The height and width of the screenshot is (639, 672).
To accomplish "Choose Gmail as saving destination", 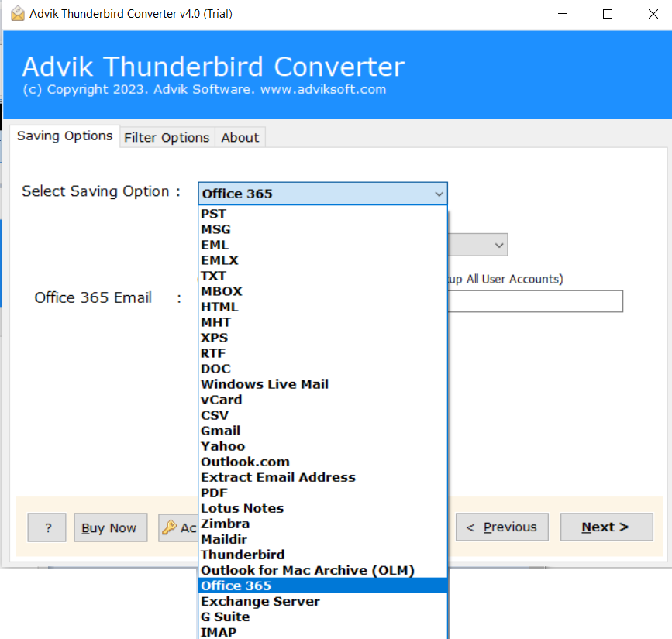I will [322, 431].
